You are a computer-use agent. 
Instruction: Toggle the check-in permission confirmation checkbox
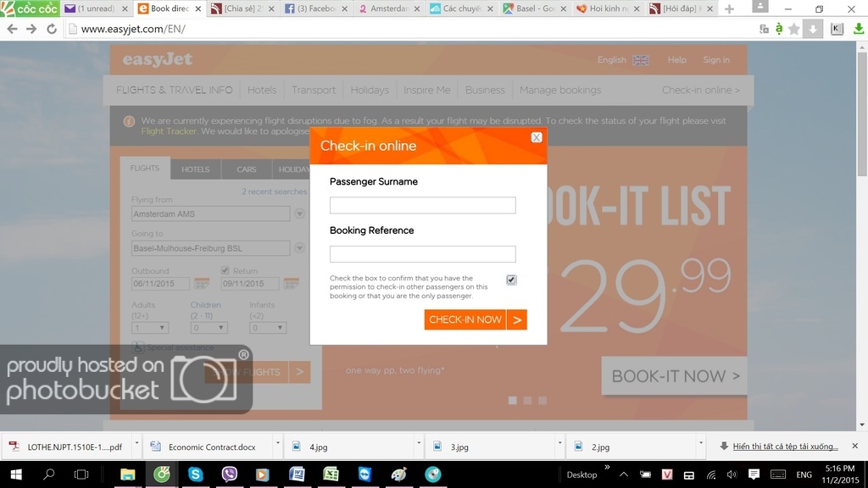coord(511,280)
